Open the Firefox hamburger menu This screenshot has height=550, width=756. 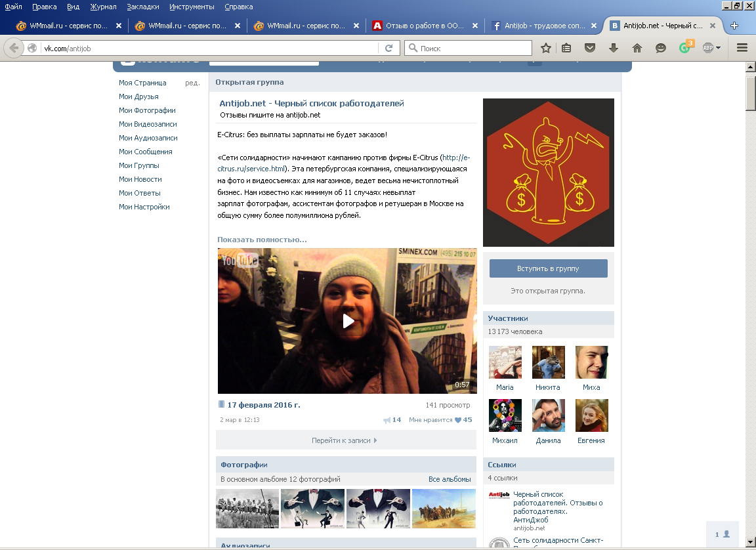742,48
